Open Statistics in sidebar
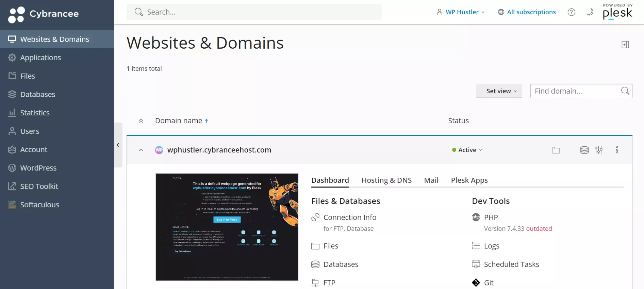Viewport: 644px width, 289px height. [57, 113]
